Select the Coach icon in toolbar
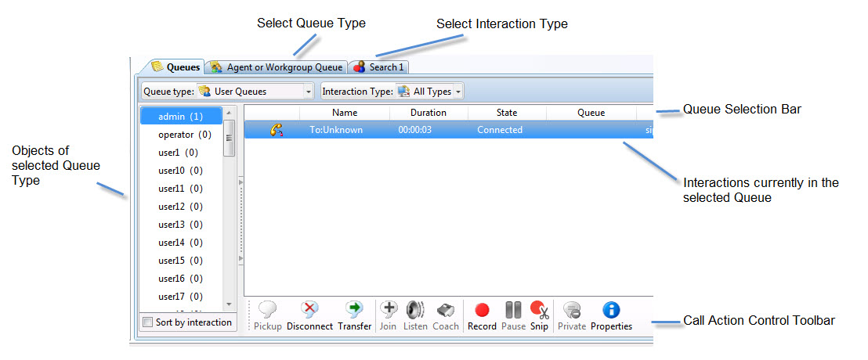 (x=446, y=311)
